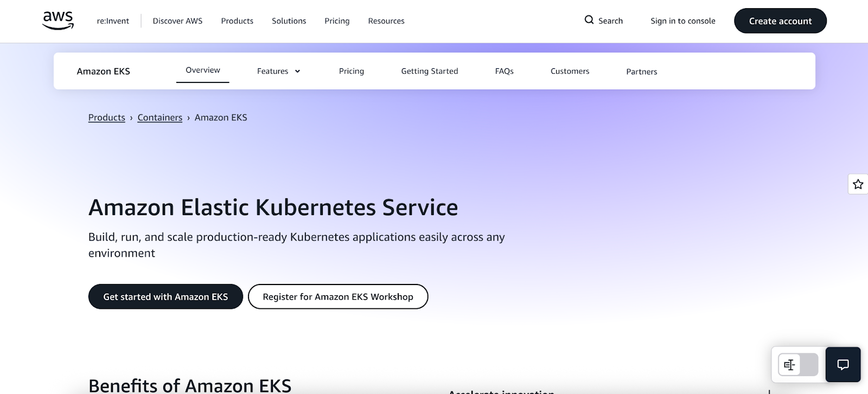Click the Containers breadcrumb link
Image resolution: width=868 pixels, height=394 pixels.
pos(160,118)
